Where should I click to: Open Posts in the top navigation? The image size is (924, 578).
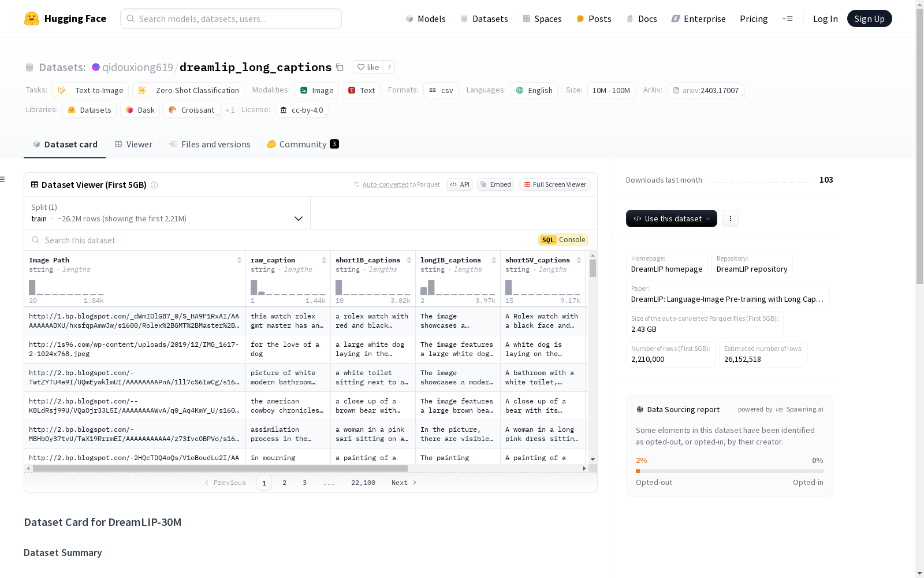tap(594, 18)
